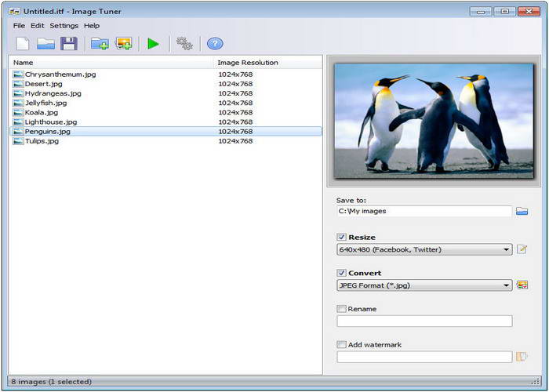Click the New task list icon

(23, 44)
